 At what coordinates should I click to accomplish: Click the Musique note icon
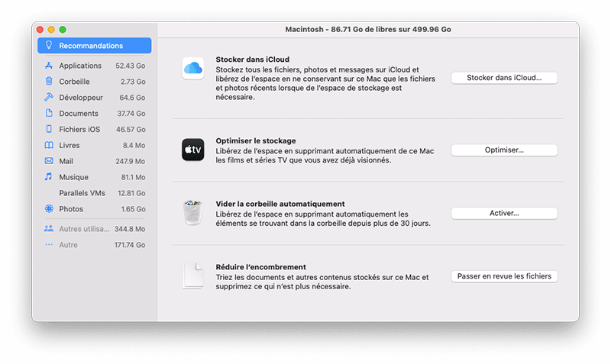tap(48, 177)
